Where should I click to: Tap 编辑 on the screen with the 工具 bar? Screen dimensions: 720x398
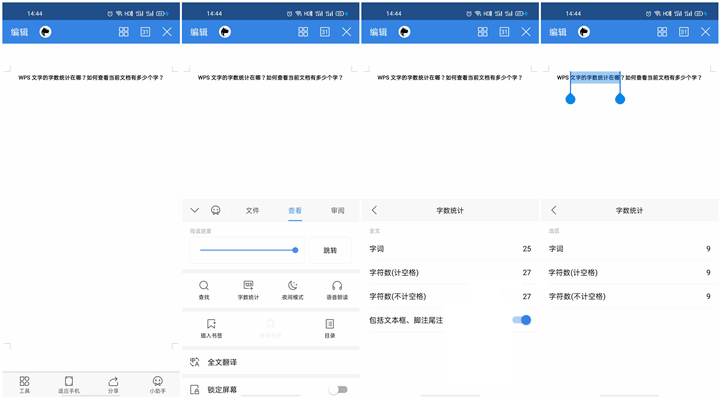[x=20, y=32]
